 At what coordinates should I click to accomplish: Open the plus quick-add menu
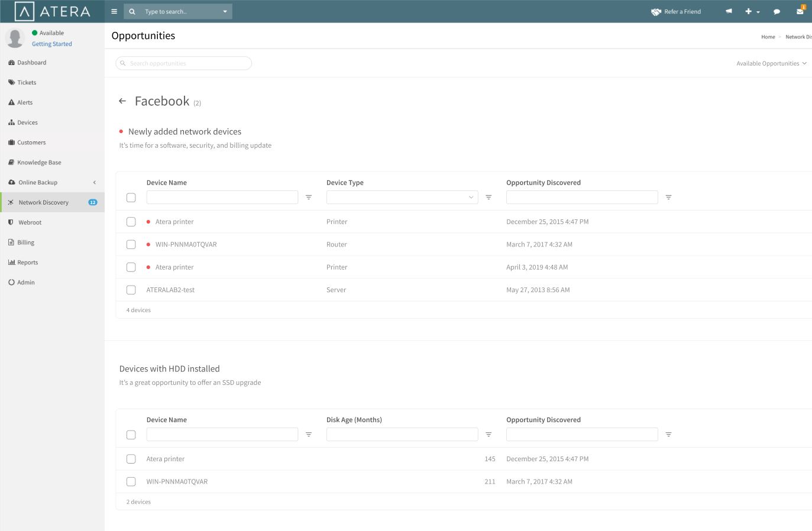(x=752, y=11)
